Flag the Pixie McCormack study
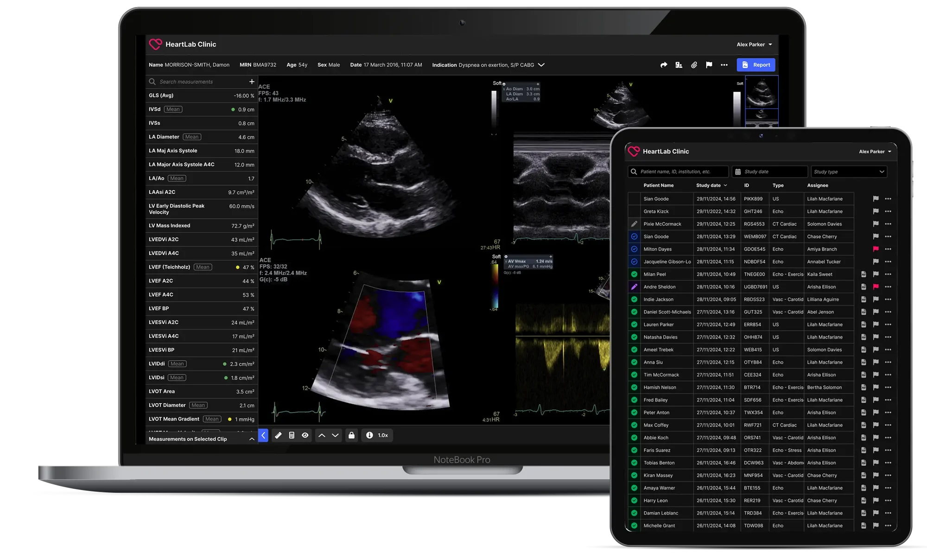Screen dimensions: 927x560 pyautogui.click(x=876, y=224)
